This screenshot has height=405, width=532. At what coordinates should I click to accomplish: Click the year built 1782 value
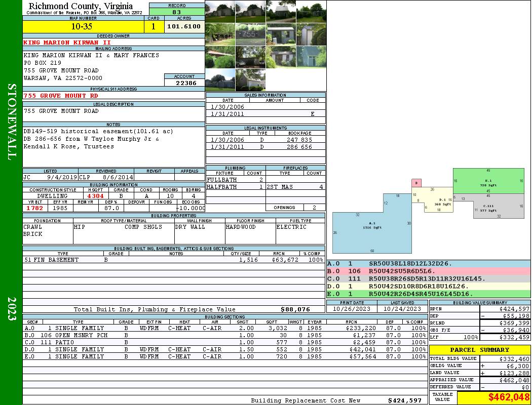tap(35, 208)
